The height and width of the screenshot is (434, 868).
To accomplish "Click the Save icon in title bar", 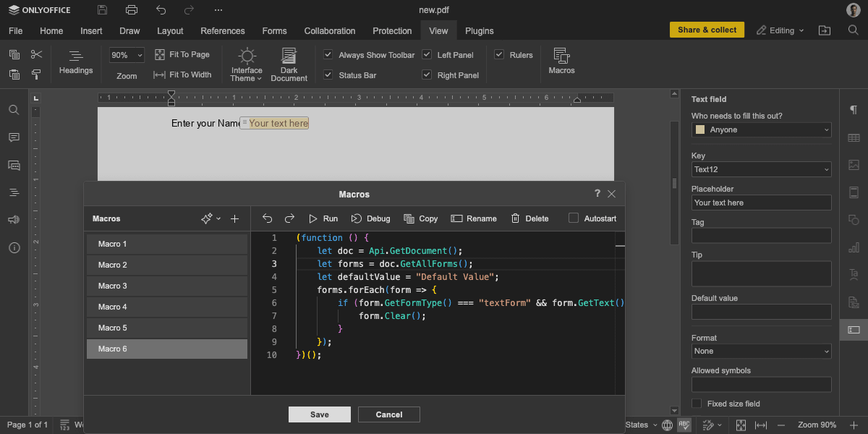I will click(x=103, y=10).
